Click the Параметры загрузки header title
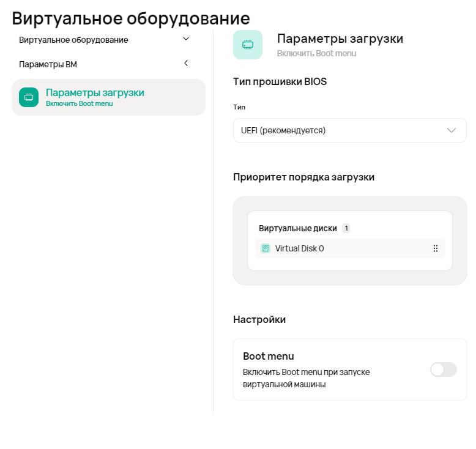The image size is (476, 449). [340, 39]
